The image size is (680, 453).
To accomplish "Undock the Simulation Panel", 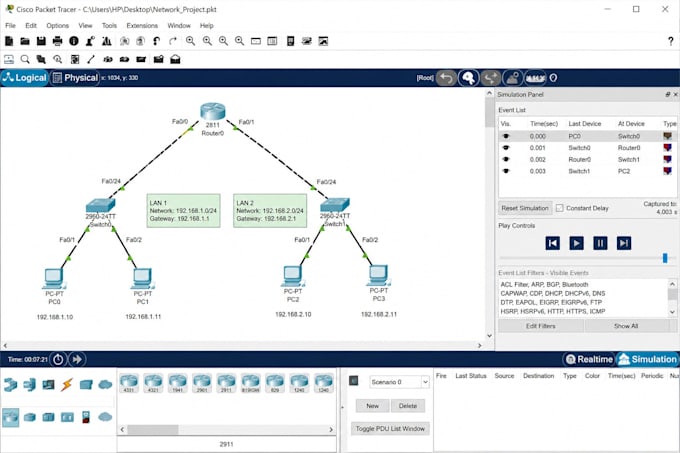I will [x=667, y=95].
